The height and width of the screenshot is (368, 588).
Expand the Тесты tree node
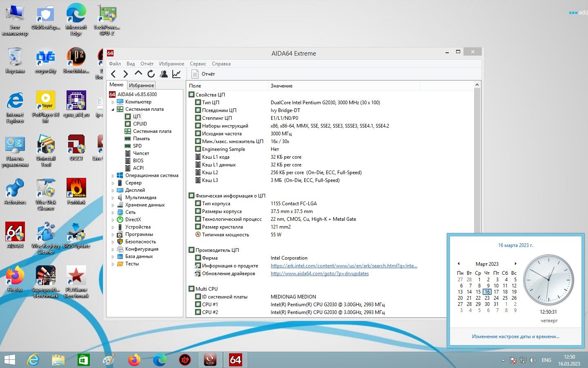(113, 264)
